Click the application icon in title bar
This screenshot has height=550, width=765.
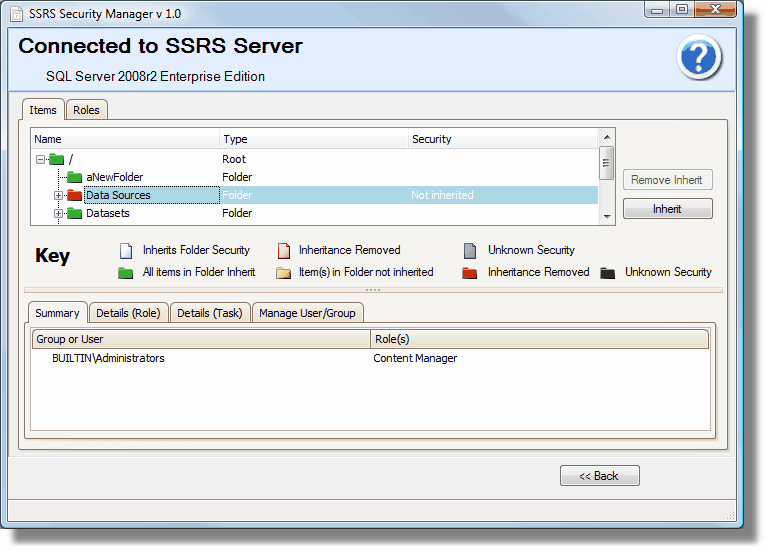tap(17, 14)
